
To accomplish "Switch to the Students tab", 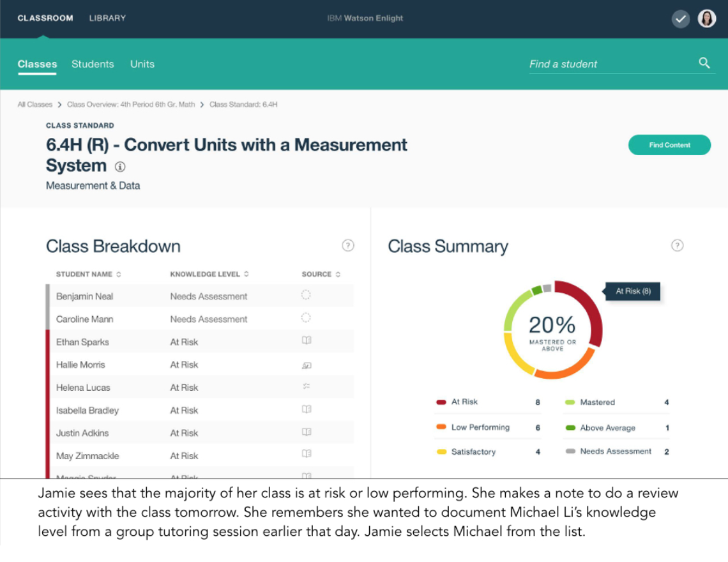I will 93,64.
